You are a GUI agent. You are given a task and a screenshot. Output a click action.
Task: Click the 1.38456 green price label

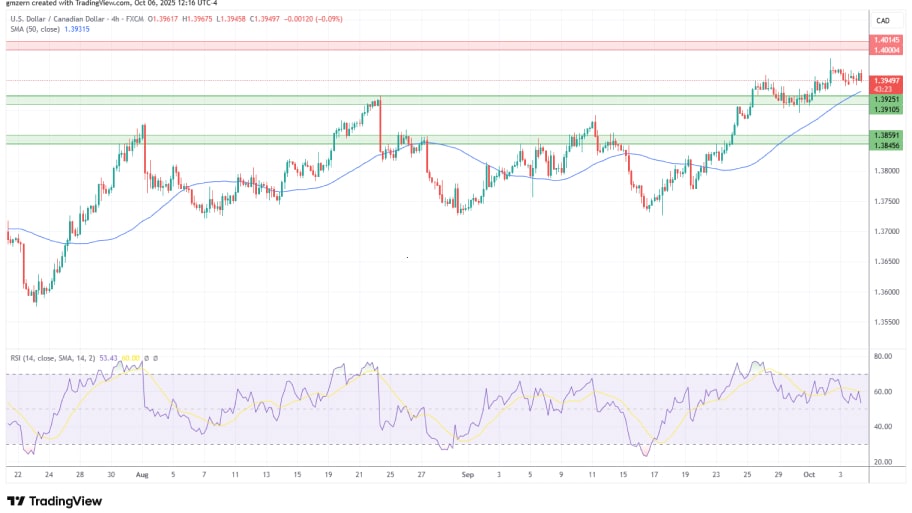886,145
